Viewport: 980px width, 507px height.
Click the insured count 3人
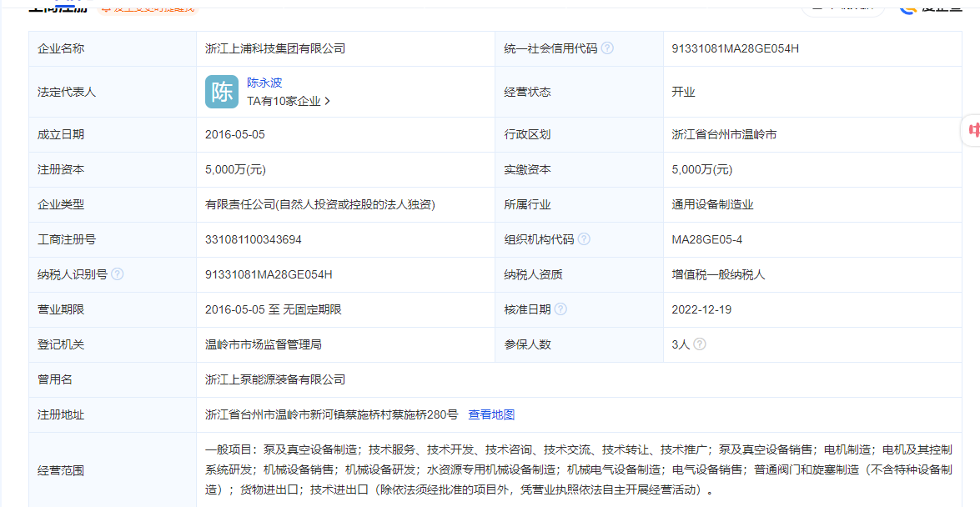pyautogui.click(x=681, y=344)
